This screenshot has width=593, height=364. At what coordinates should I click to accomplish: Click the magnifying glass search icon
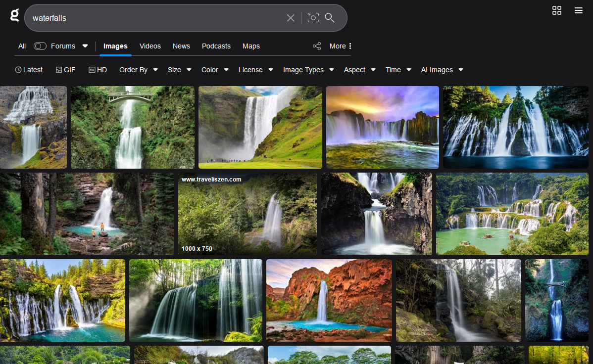click(330, 18)
